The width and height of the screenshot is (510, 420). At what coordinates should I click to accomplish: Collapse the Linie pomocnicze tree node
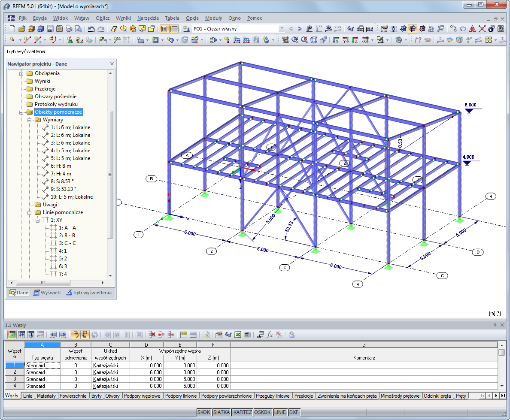point(29,213)
